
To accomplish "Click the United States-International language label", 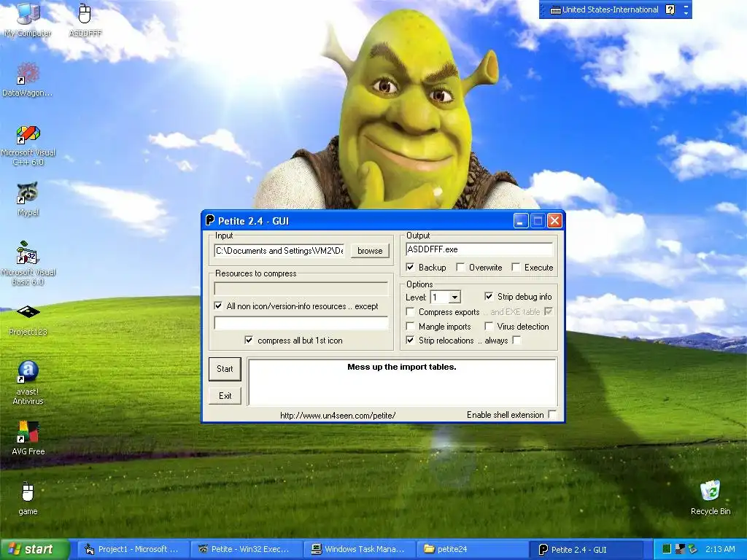I will [611, 9].
